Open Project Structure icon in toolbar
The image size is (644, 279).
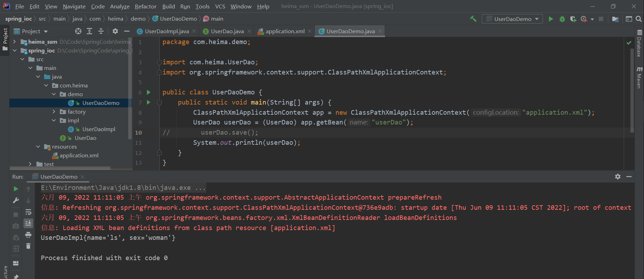[x=615, y=19]
